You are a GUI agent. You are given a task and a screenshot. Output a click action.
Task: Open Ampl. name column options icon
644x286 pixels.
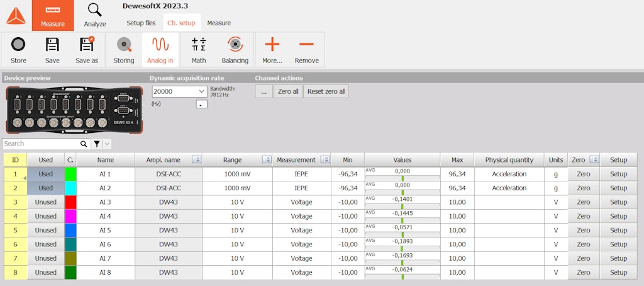(196, 159)
